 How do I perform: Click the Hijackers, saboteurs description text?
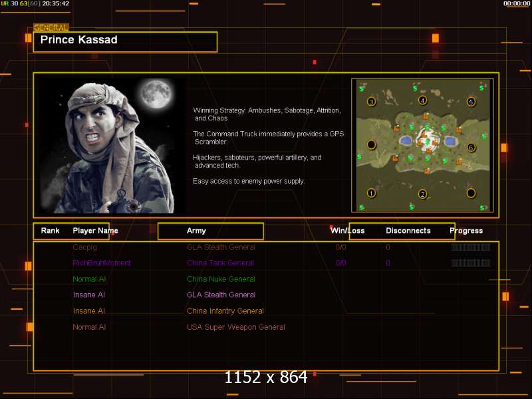(x=257, y=161)
